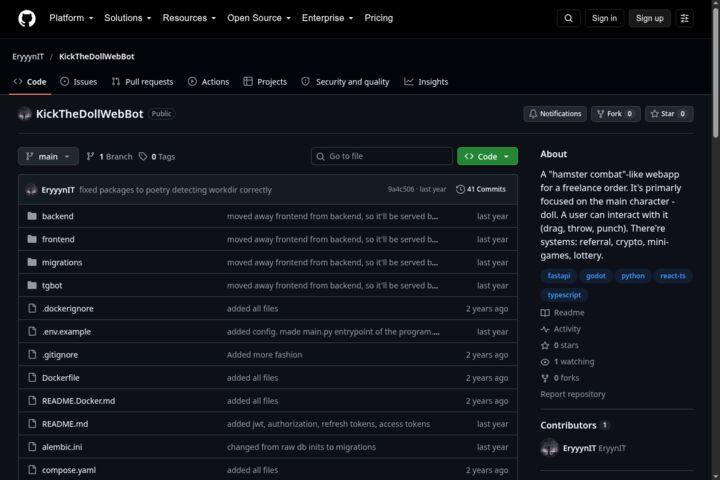This screenshot has width=720, height=480.
Task: Open the Pricing page
Action: point(378,18)
